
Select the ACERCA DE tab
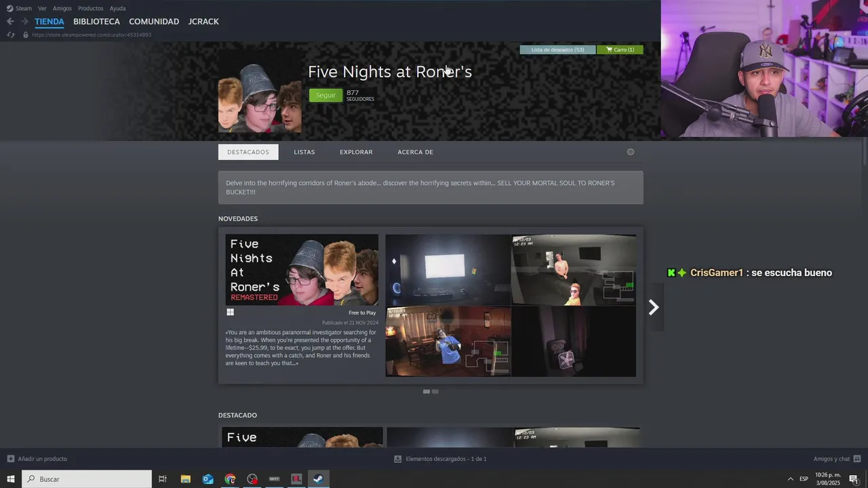pyautogui.click(x=415, y=152)
